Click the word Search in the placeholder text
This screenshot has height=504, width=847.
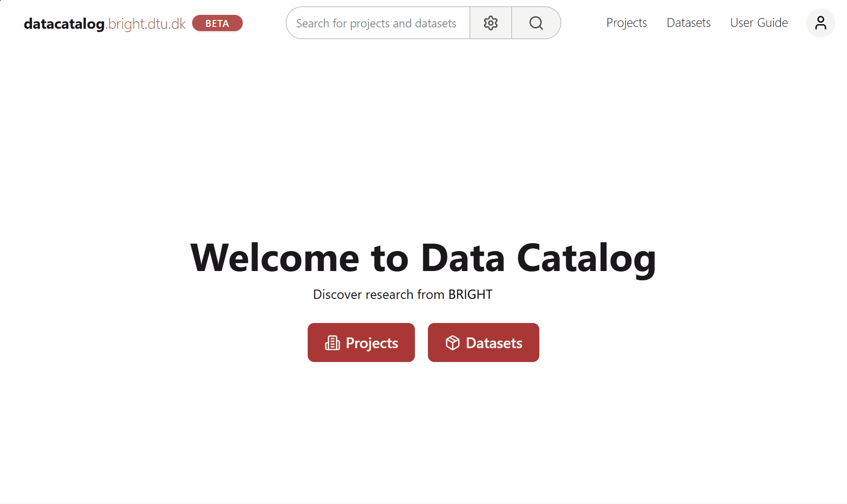pyautogui.click(x=312, y=23)
